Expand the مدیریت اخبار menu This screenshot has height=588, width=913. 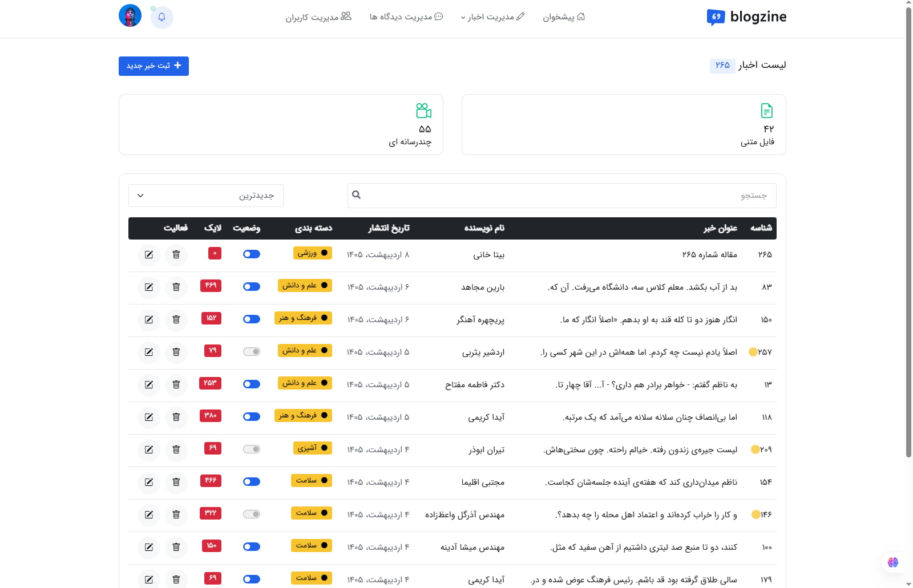[x=492, y=17]
